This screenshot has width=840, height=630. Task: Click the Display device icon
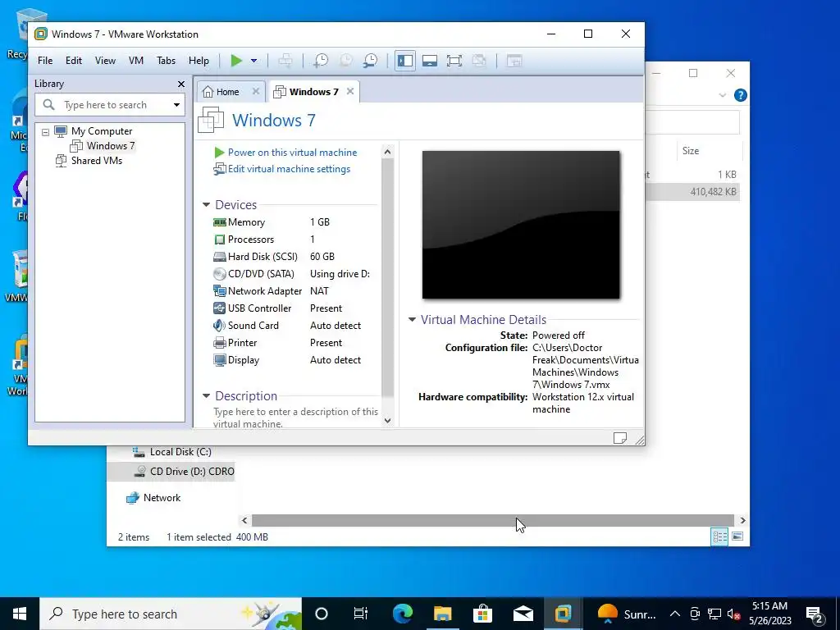[220, 360]
